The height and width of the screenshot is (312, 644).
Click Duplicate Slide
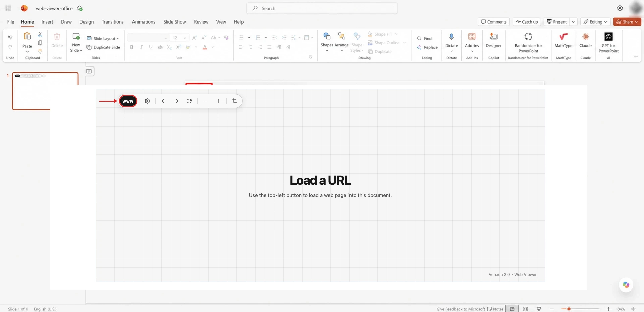click(103, 47)
